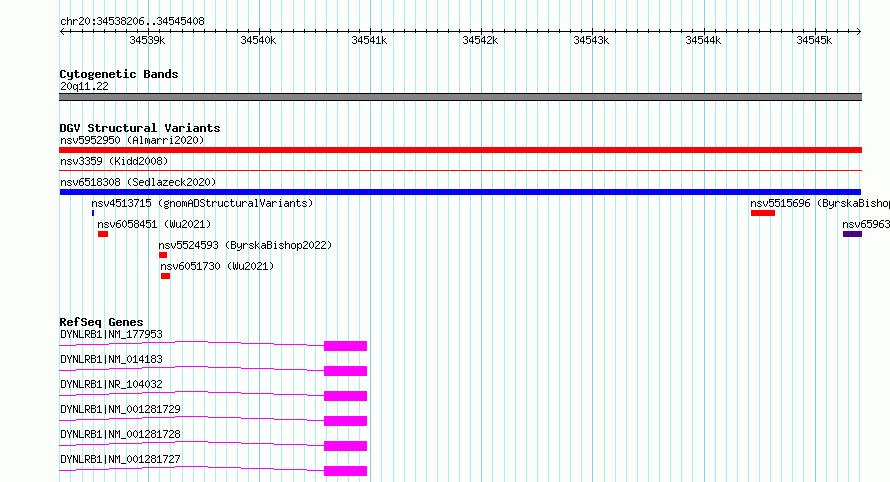Open the nsv6051730 (Wu2021) label
The width and height of the screenshot is (890, 482).
point(217,266)
